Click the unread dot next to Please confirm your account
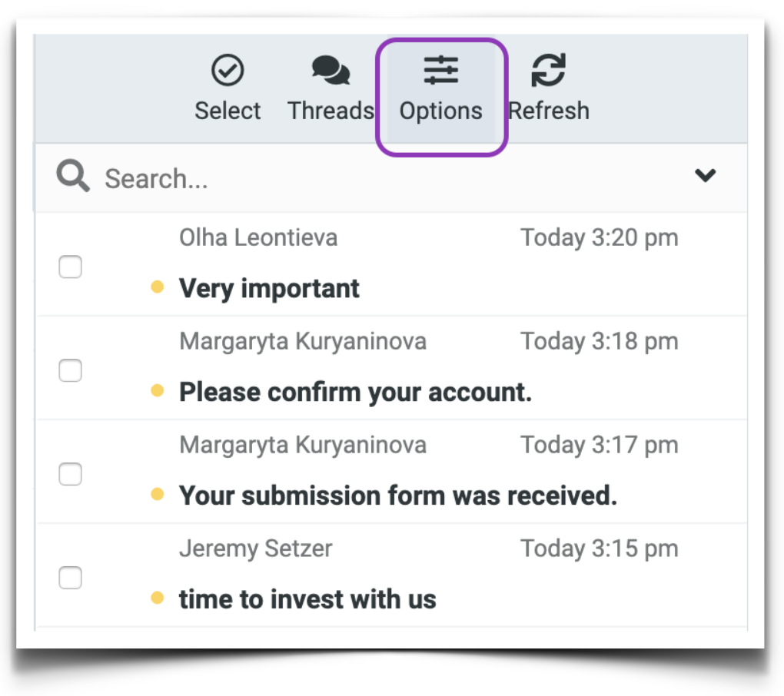Viewport: 784px width, 696px height. pos(158,391)
